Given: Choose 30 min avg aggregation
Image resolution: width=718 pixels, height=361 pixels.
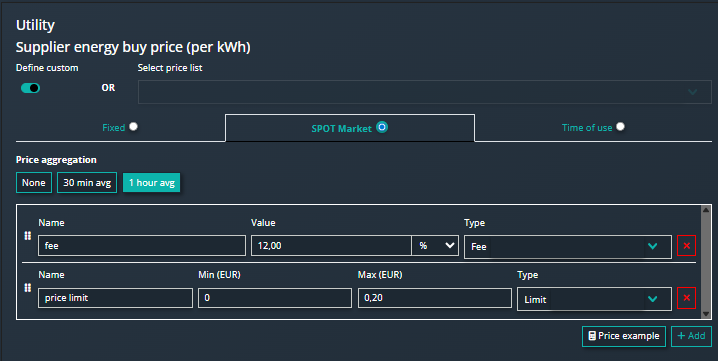Looking at the screenshot, I should [x=87, y=183].
